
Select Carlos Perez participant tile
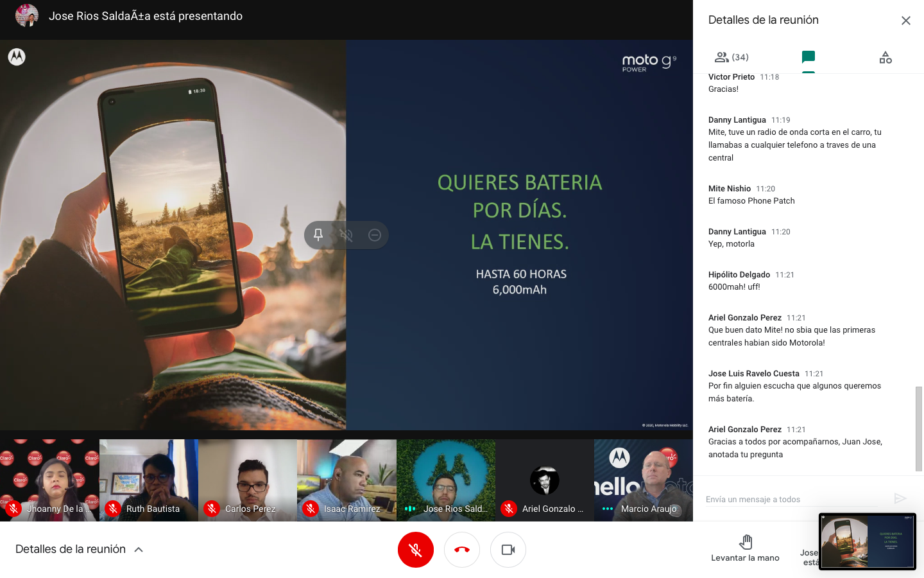point(247,480)
